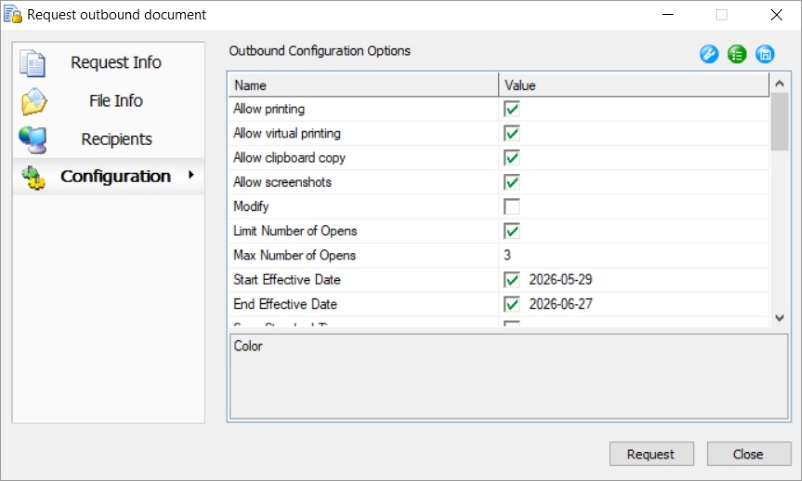This screenshot has width=802, height=481.
Task: Click the Max Number of Opens value 3
Action: (x=507, y=255)
